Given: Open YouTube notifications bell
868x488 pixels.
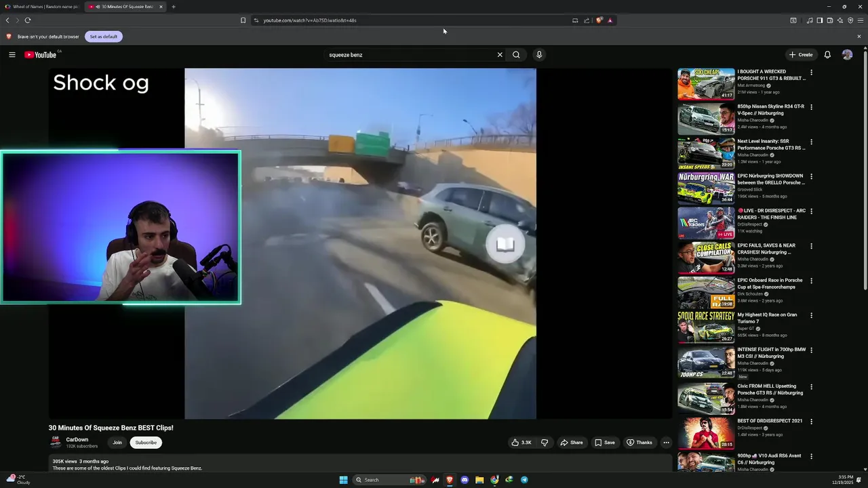Looking at the screenshot, I should 827,55.
